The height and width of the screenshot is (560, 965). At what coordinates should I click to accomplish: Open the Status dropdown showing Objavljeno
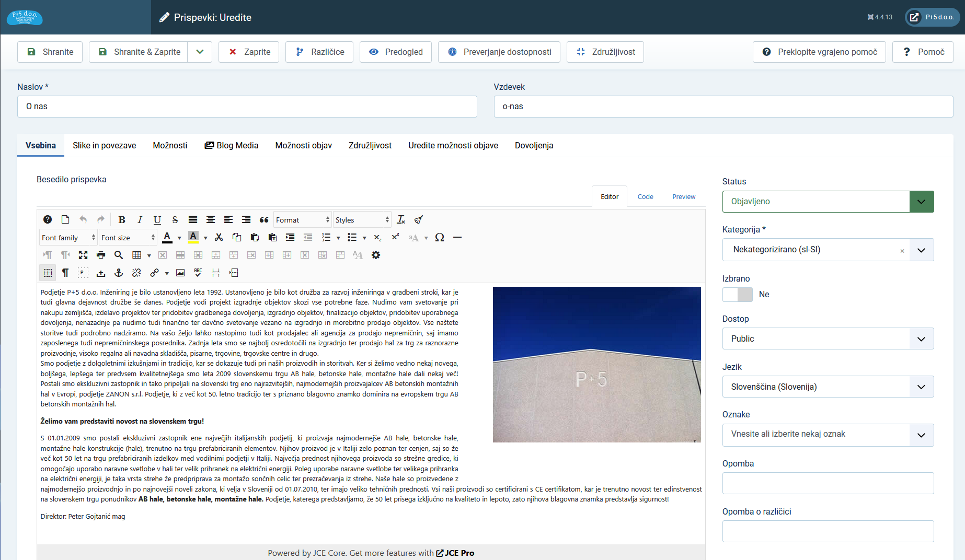click(x=828, y=202)
